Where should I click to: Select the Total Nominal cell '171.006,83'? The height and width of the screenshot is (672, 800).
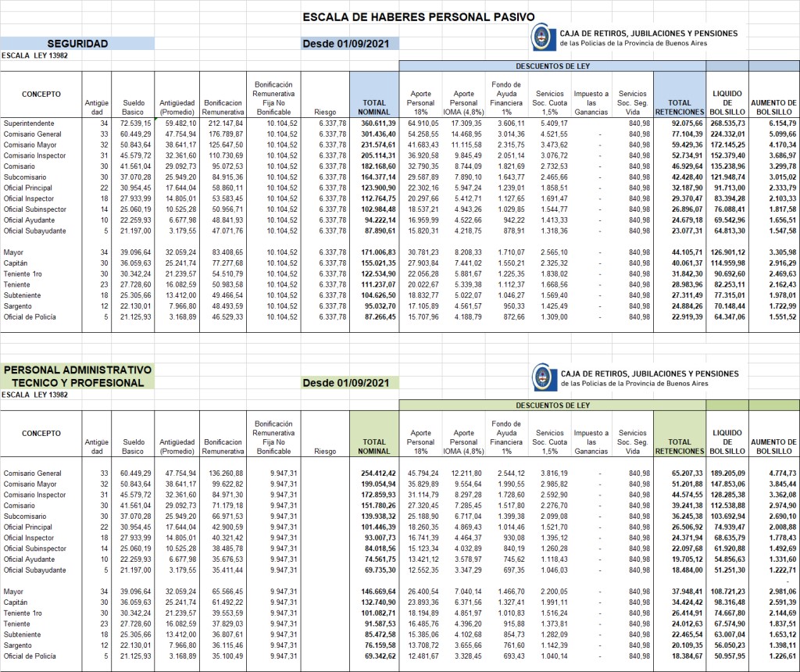tap(378, 252)
